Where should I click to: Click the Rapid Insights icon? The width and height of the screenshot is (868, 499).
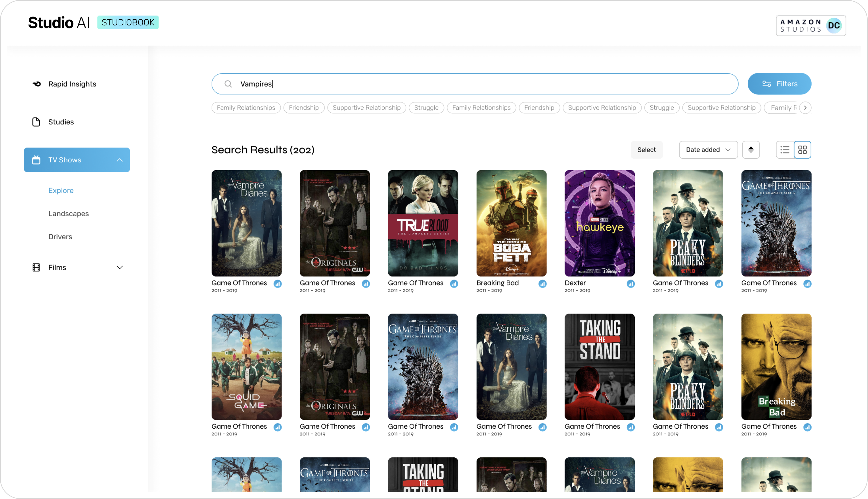(x=36, y=84)
